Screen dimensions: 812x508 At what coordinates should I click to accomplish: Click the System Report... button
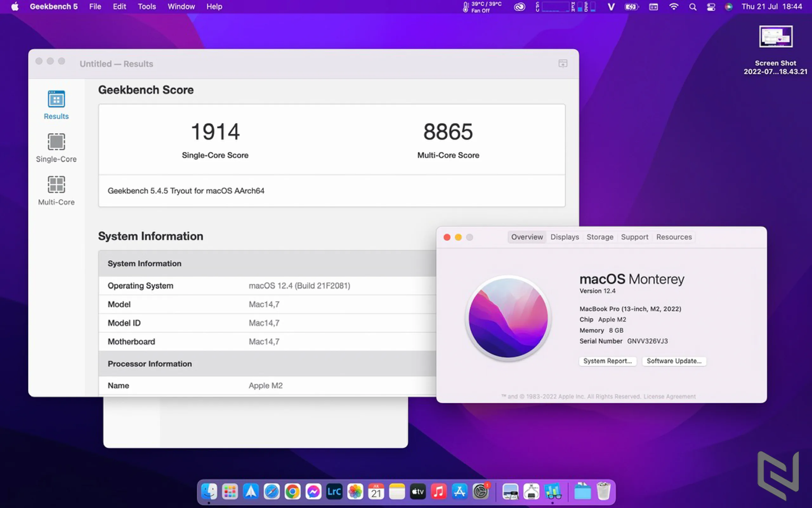point(607,361)
